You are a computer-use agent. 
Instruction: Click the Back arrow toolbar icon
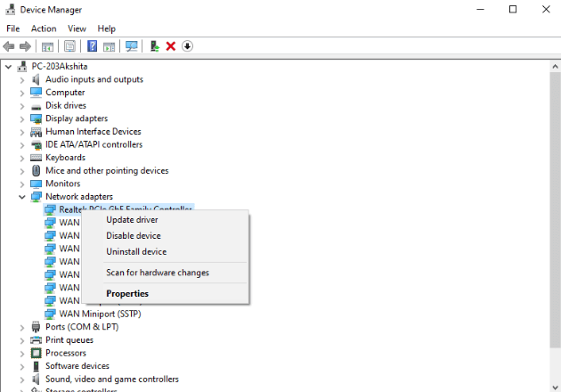(x=9, y=46)
